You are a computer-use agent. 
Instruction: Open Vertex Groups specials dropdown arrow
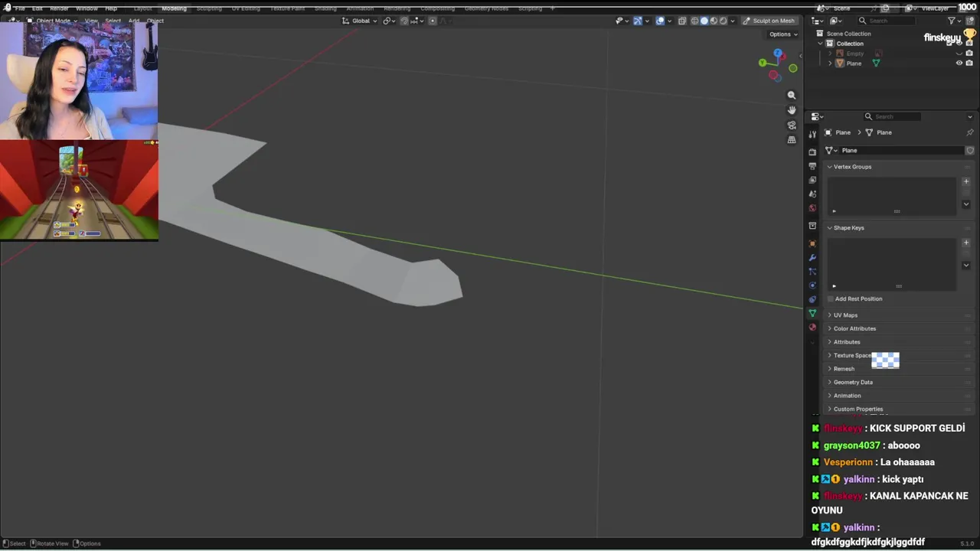965,204
